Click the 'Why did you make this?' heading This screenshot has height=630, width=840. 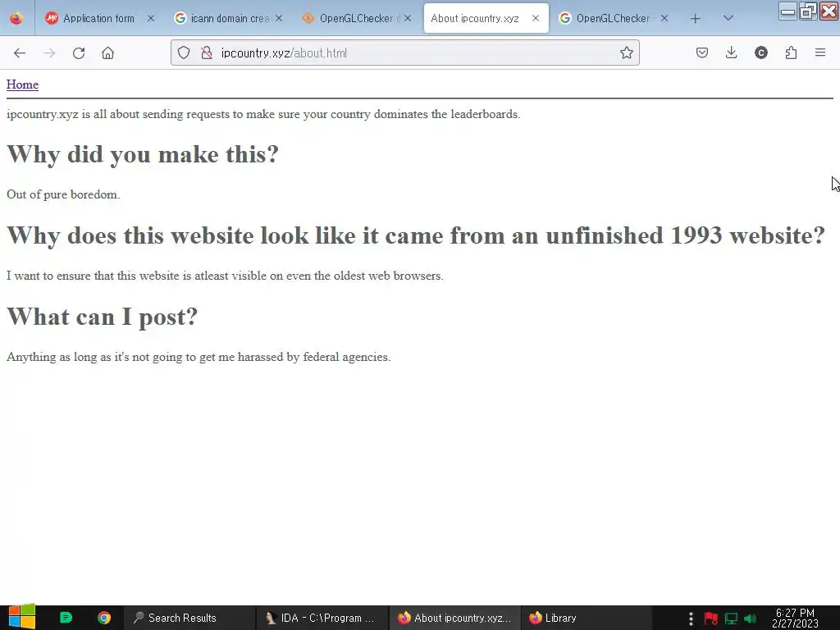pos(143,154)
